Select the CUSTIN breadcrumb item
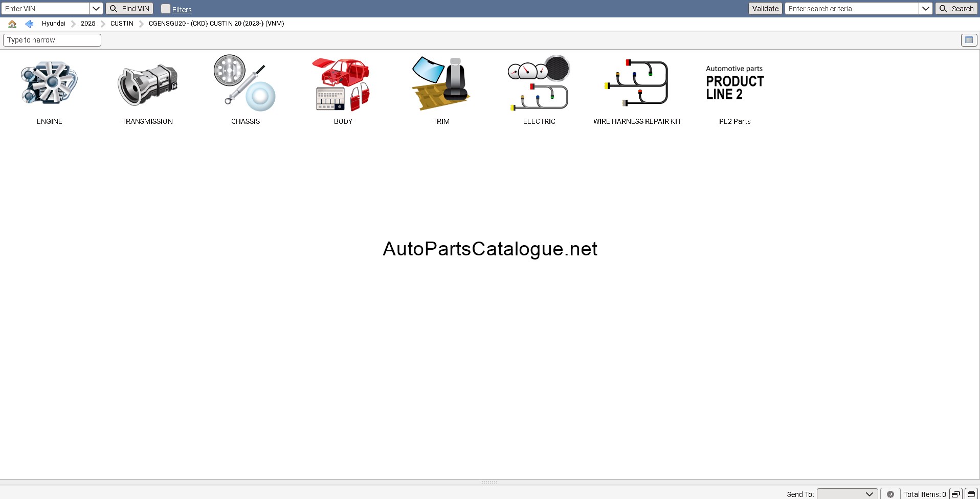Viewport: 980px width, 499px height. tap(122, 24)
